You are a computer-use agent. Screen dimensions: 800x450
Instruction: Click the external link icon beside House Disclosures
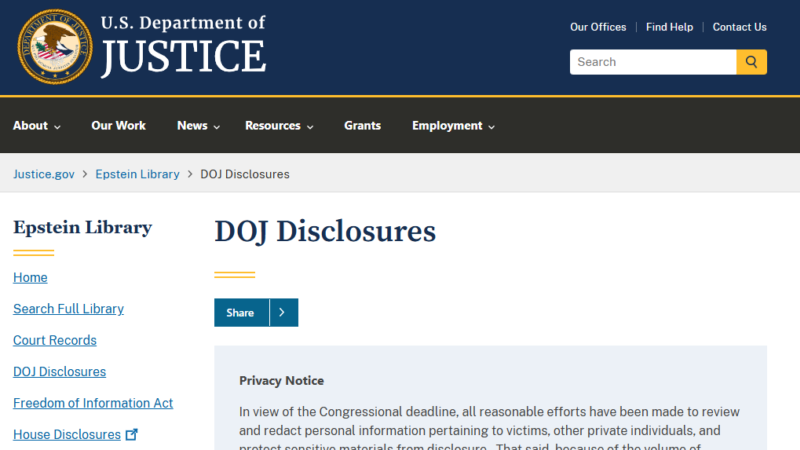tap(131, 435)
